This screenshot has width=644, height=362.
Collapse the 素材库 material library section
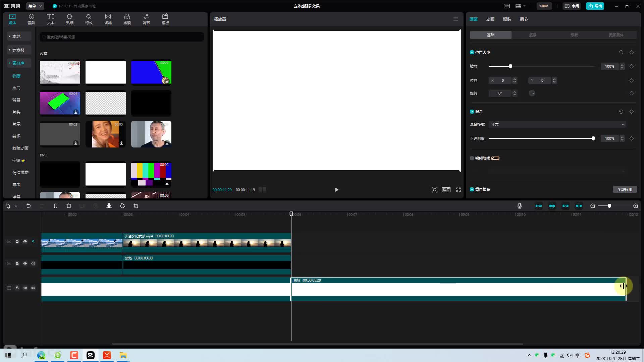[x=19, y=63]
